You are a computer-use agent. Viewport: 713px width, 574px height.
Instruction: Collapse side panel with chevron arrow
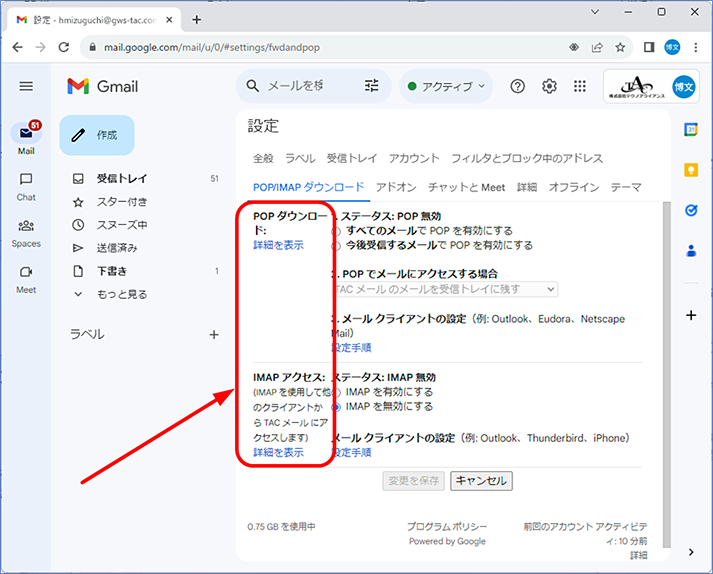[x=691, y=552]
